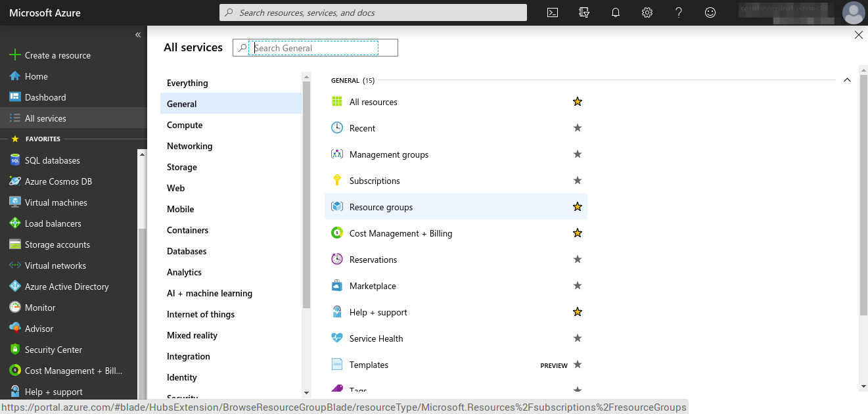Collapse the left sidebar with double chevron
The height and width of the screenshot is (414, 868).
138,35
